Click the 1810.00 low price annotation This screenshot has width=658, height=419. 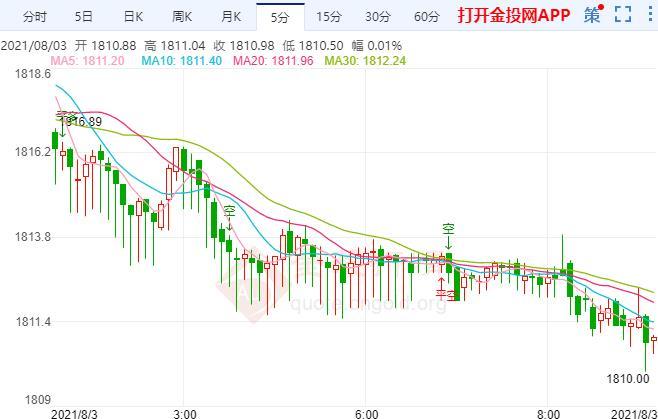pyautogui.click(x=628, y=379)
